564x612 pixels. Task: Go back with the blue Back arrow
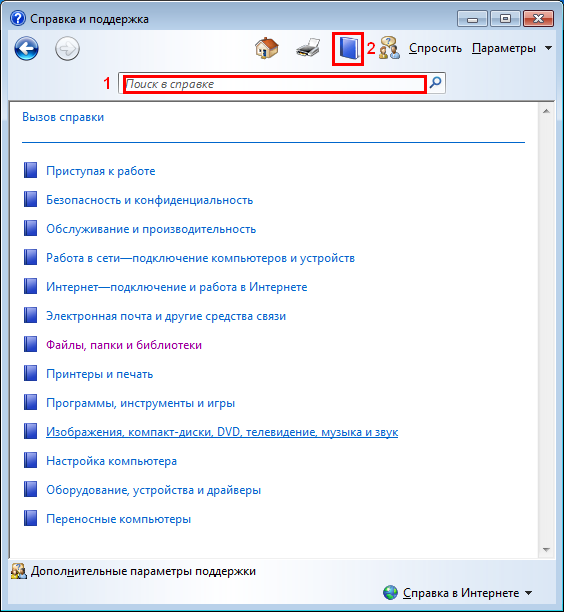point(27,49)
